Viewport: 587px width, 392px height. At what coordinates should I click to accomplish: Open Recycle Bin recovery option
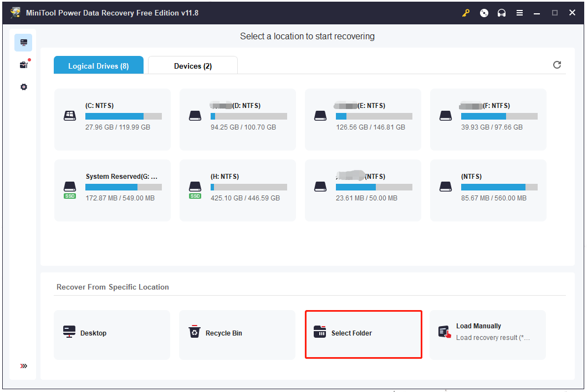(x=237, y=334)
